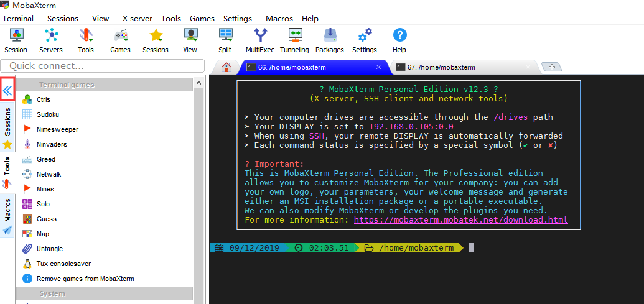
Task: Click the Help question mark icon
Action: [399, 40]
